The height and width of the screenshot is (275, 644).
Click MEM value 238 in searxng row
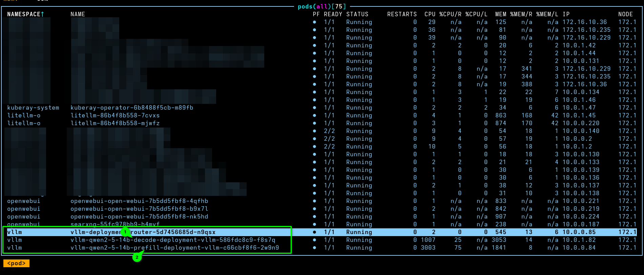501,224
